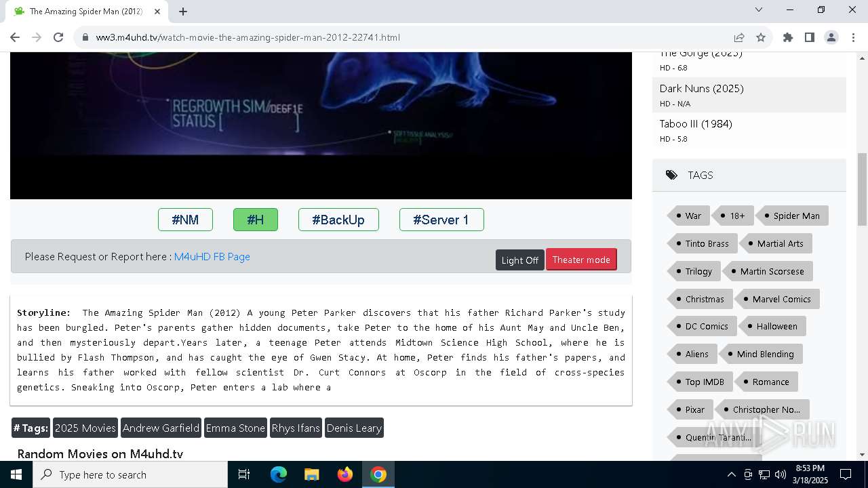Open the Denis Leary tag

(354, 428)
